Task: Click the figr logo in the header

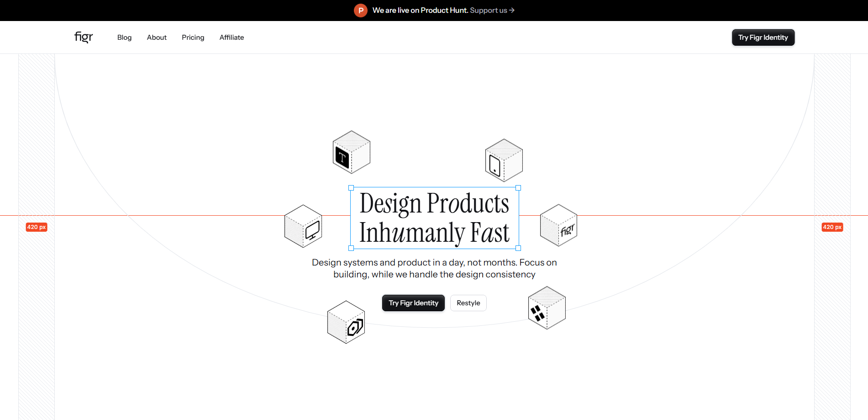Action: 83,37
